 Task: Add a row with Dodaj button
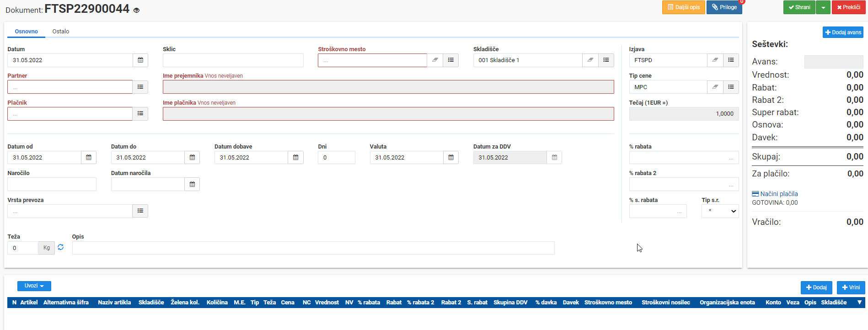click(816, 287)
